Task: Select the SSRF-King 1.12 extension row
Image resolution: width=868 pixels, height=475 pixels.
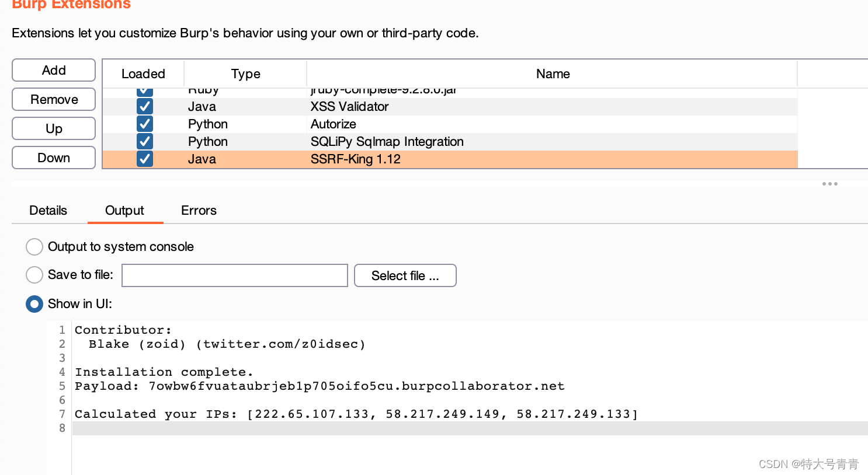Action: pyautogui.click(x=450, y=159)
